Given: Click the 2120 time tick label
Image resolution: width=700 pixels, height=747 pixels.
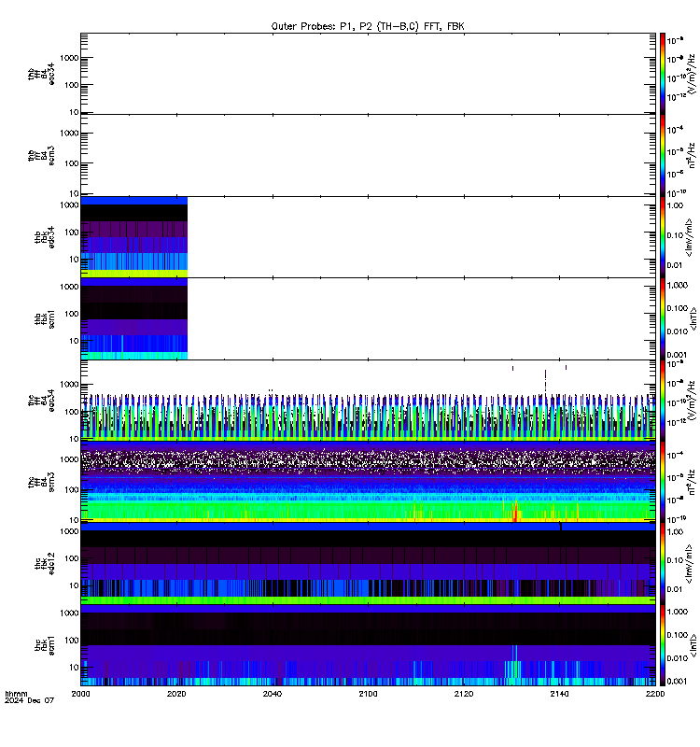Looking at the screenshot, I should coord(464,694).
